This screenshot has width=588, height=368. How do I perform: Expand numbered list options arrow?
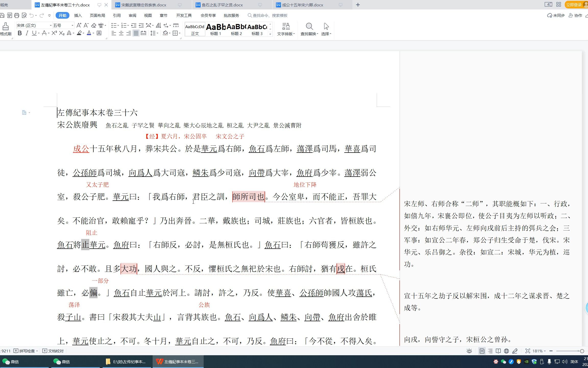point(128,26)
